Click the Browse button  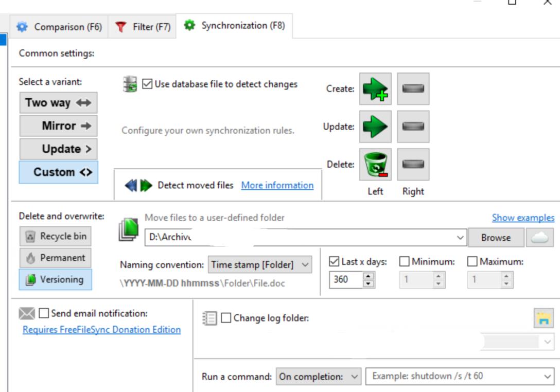496,238
